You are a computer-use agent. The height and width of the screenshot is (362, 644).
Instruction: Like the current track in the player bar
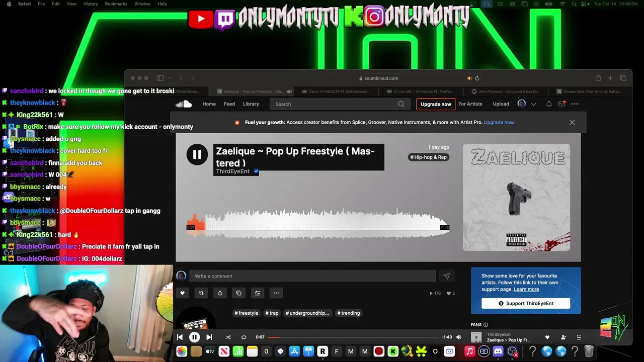point(547,337)
